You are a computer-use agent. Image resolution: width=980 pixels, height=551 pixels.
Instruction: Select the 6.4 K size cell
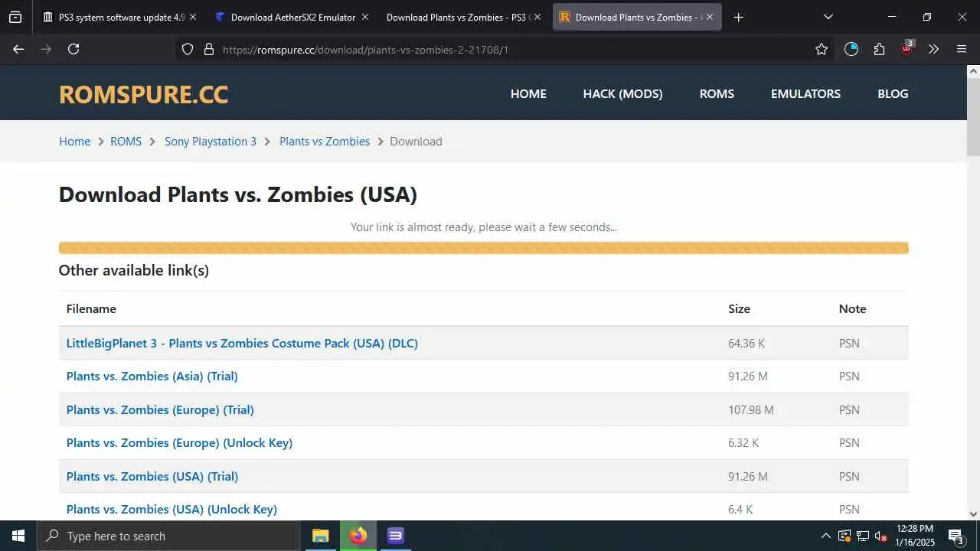click(x=740, y=509)
